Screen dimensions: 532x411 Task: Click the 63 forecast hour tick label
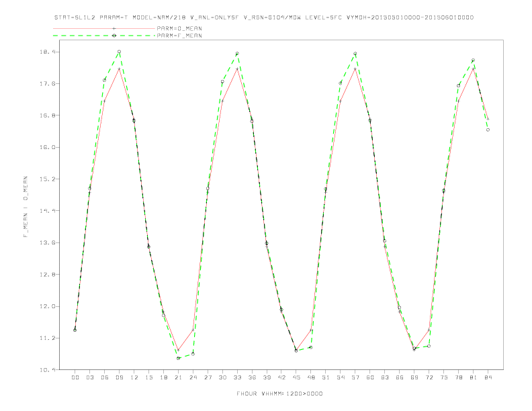[385, 377]
